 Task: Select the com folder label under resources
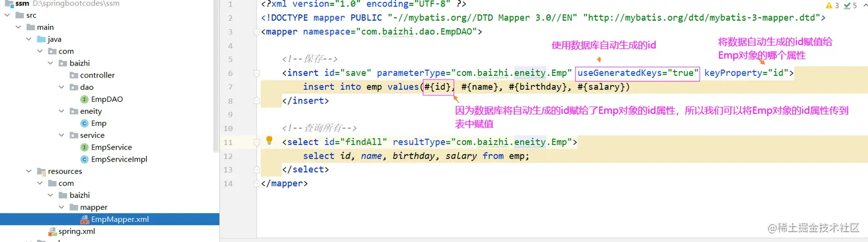tap(66, 183)
